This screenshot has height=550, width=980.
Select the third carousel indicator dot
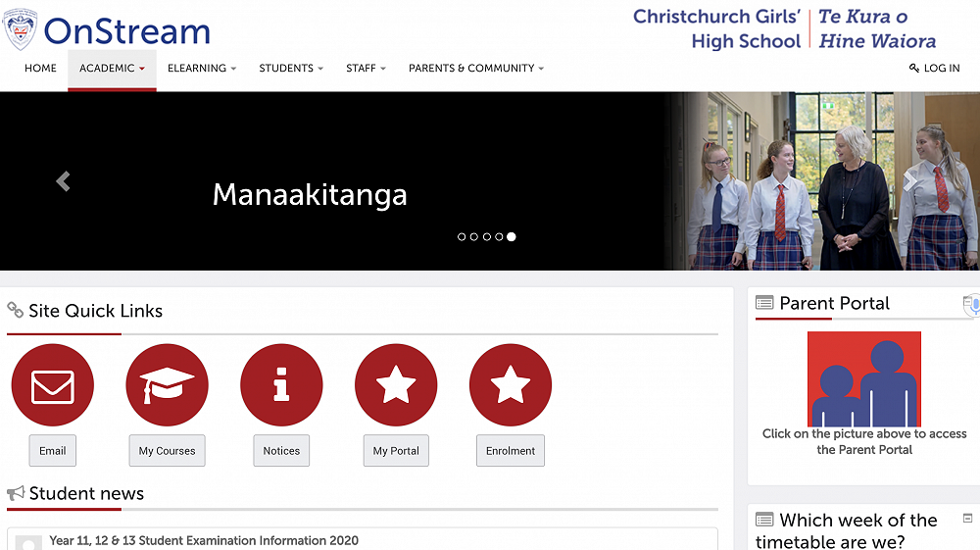(x=486, y=236)
